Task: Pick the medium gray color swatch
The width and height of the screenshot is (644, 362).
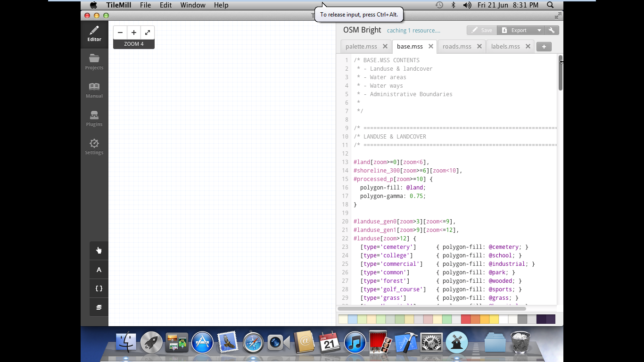Action: [x=522, y=319]
